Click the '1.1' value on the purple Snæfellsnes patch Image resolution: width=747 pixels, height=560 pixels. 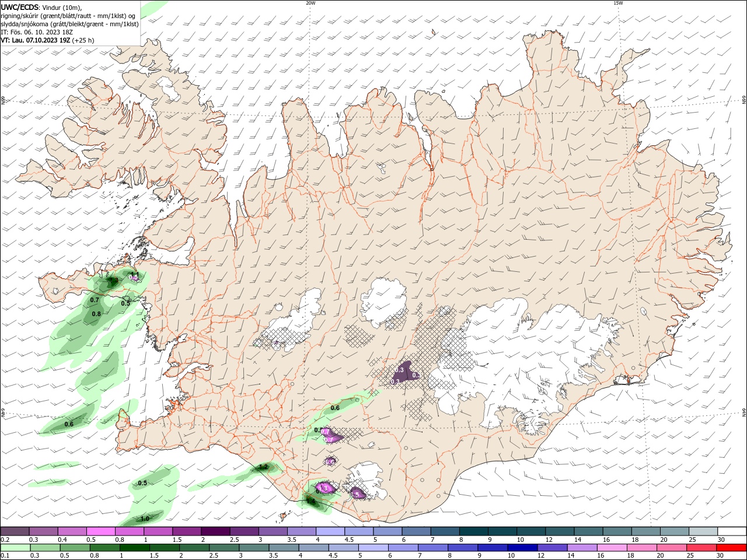pos(134,275)
